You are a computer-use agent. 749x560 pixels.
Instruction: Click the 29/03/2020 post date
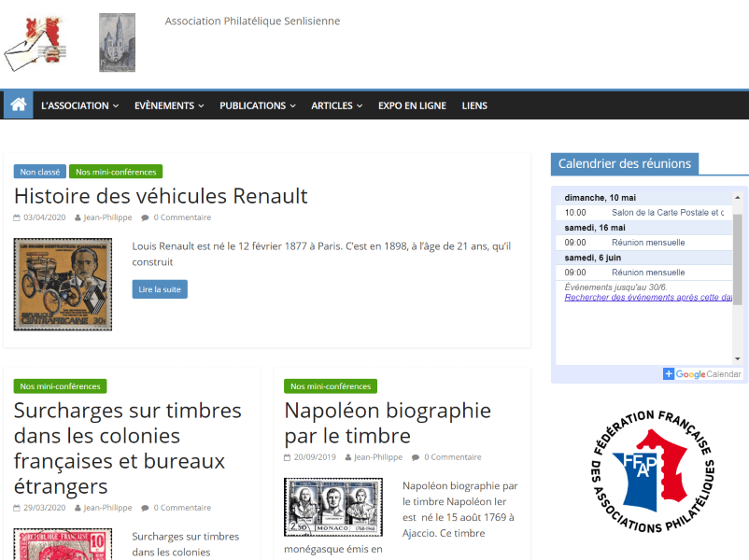click(x=45, y=508)
